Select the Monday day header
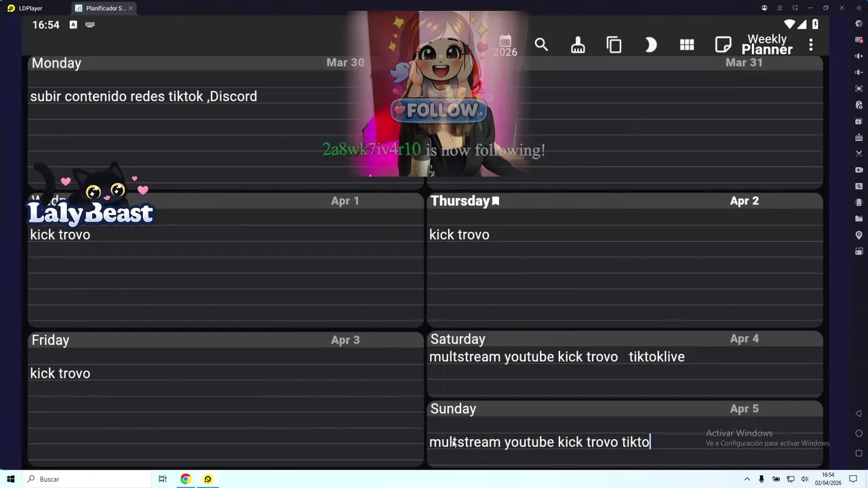The width and height of the screenshot is (868, 488). click(x=56, y=63)
